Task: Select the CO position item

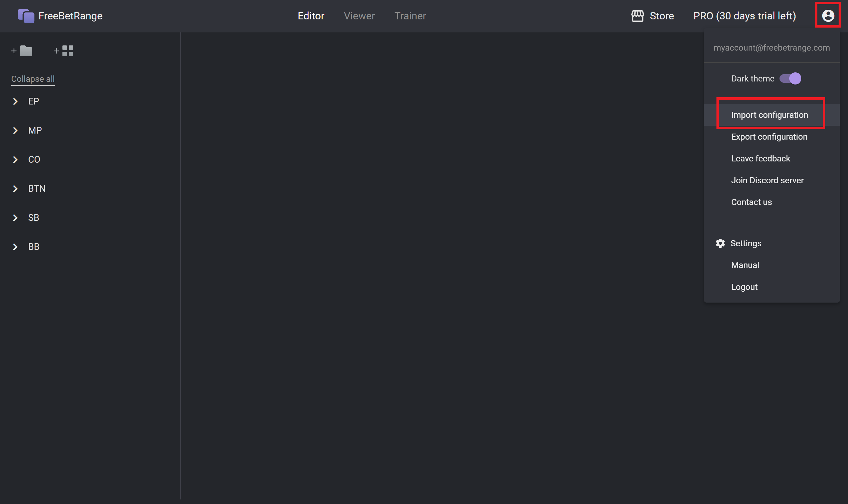Action: 34,159
